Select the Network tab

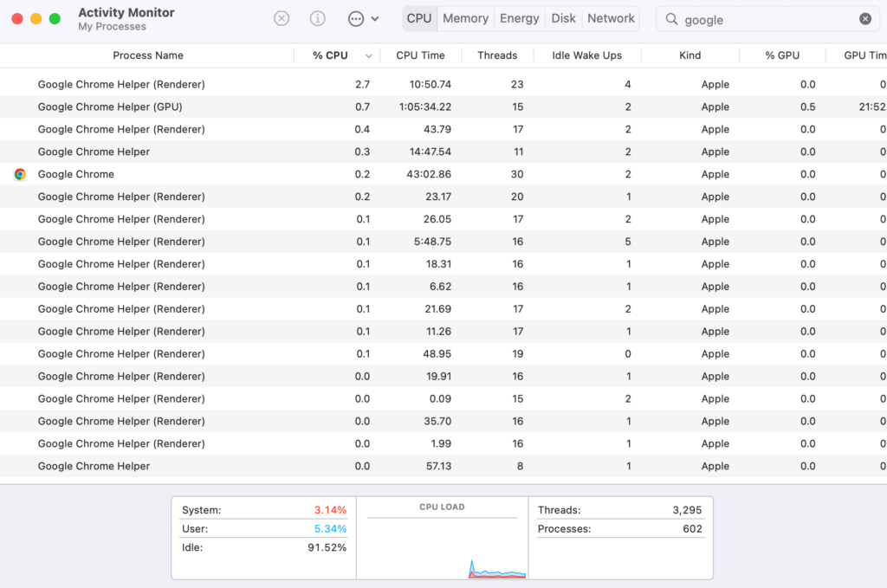click(611, 18)
